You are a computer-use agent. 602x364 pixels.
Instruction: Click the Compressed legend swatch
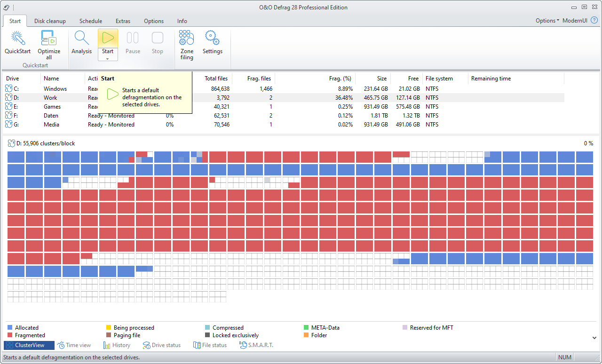pos(207,328)
